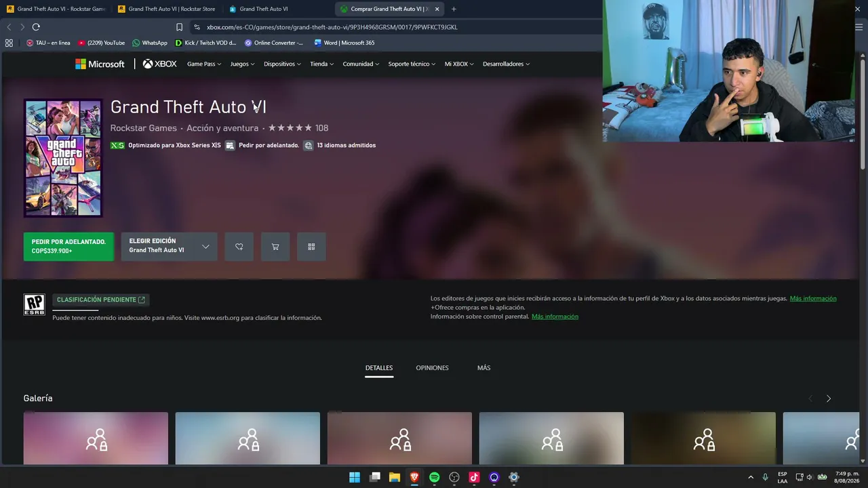Expand the Game Pass menu
This screenshot has width=868, height=488.
coord(204,64)
